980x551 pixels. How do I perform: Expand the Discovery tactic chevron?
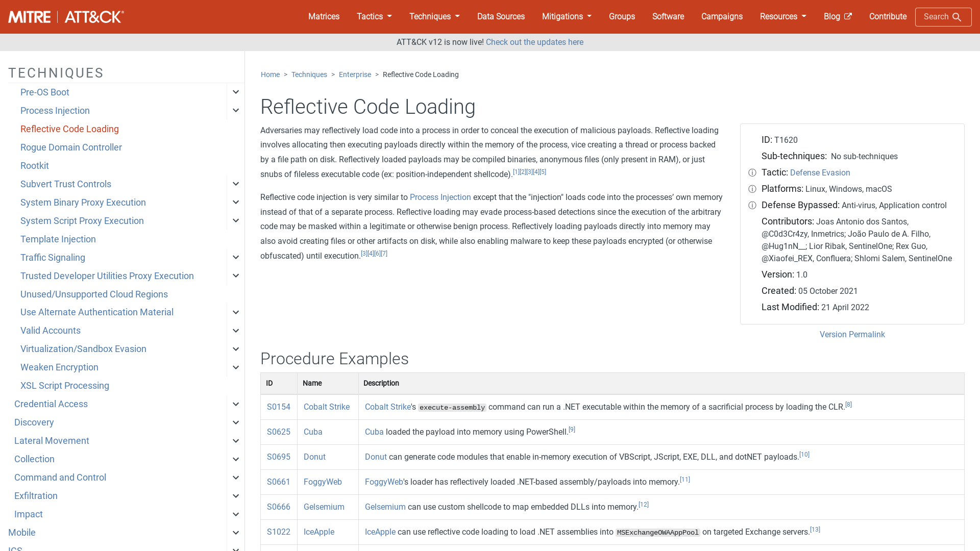pyautogui.click(x=236, y=422)
